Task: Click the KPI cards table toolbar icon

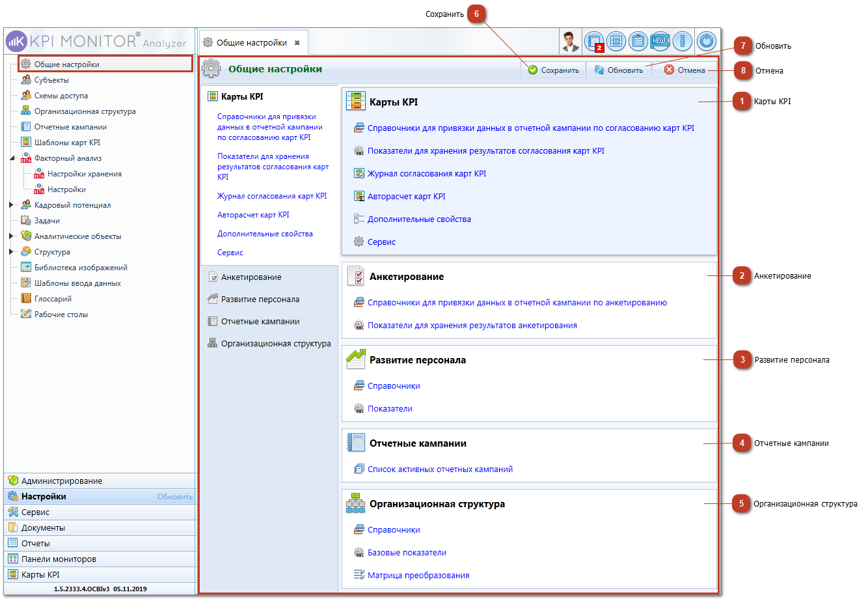Action: [x=616, y=42]
